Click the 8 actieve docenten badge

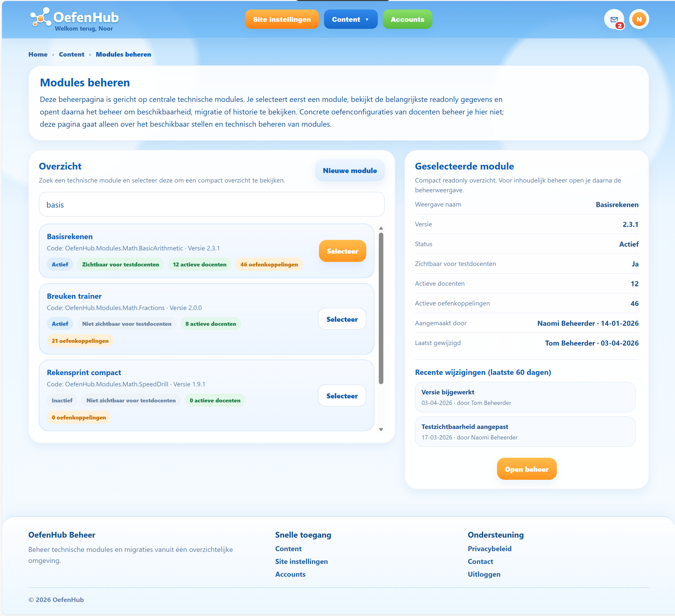pos(211,324)
